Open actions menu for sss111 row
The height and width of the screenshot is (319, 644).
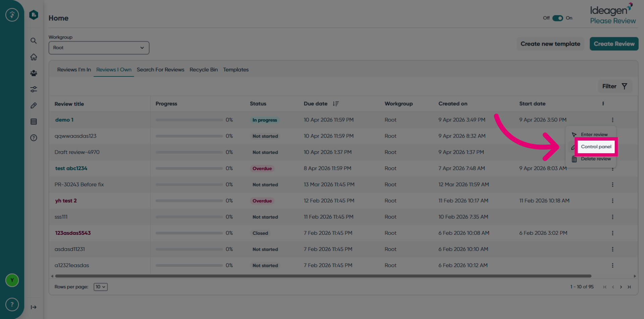(x=612, y=217)
